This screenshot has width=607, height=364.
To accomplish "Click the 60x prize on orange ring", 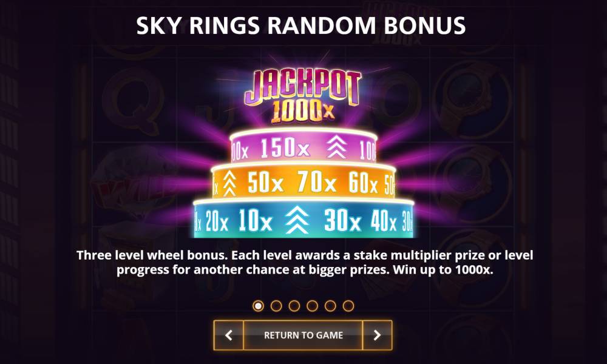I will click(363, 183).
